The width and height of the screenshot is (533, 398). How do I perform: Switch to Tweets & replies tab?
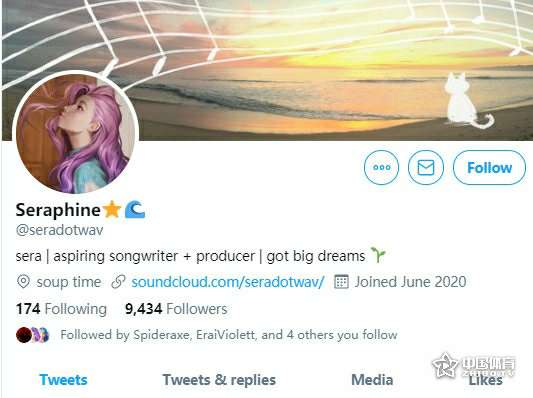click(219, 380)
